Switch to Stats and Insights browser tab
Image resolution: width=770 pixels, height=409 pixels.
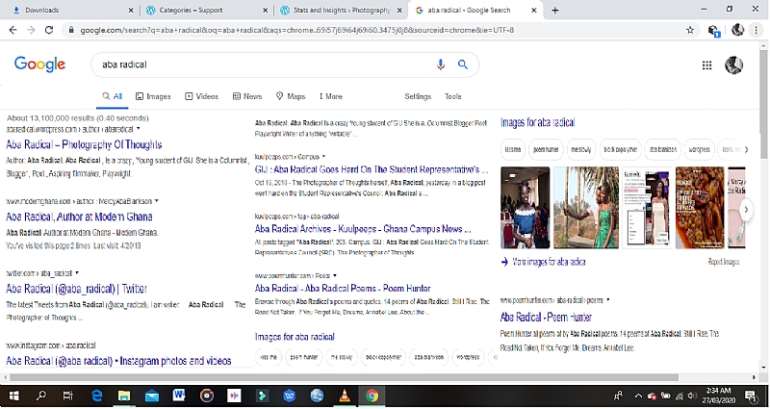tap(341, 10)
